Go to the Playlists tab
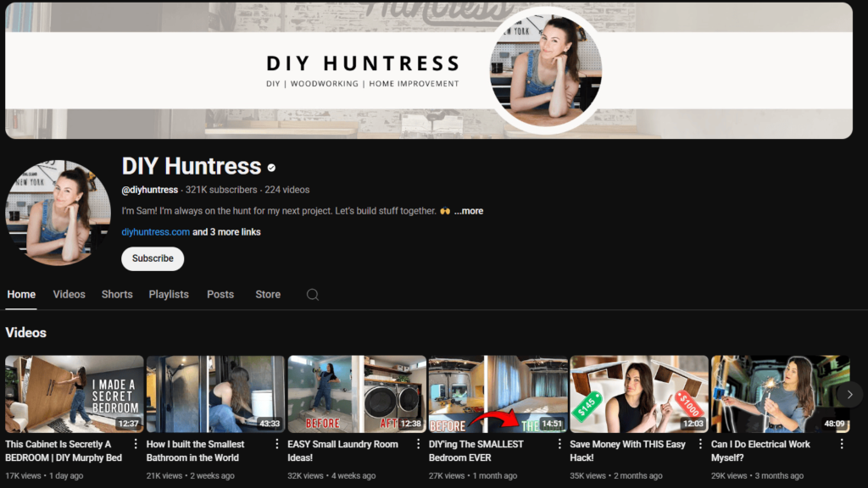868x488 pixels. coord(169,295)
